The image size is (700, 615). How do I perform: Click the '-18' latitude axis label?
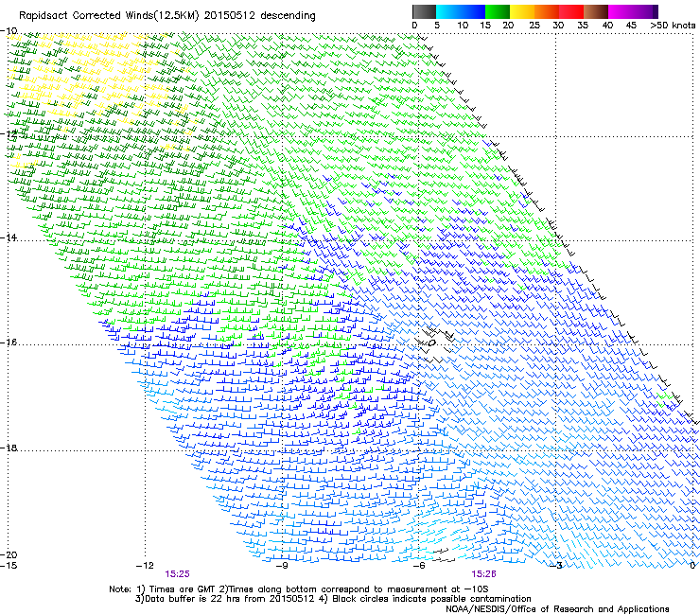[x=9, y=448]
